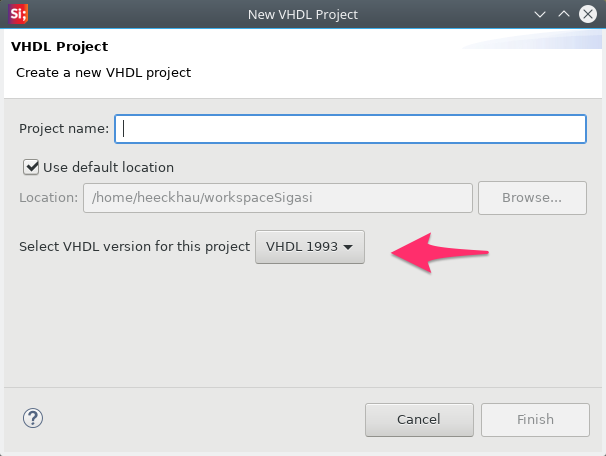Click the New VHDL Project title bar

tap(303, 14)
